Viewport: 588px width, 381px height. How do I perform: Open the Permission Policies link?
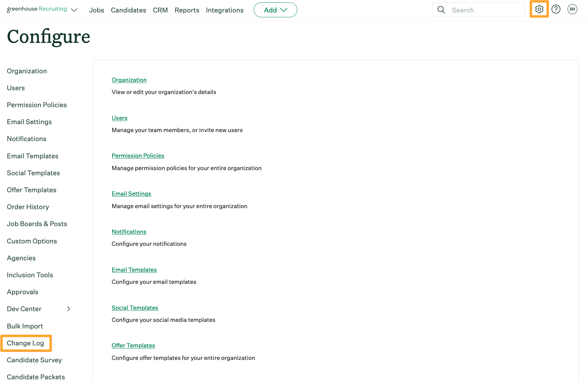pyautogui.click(x=138, y=156)
